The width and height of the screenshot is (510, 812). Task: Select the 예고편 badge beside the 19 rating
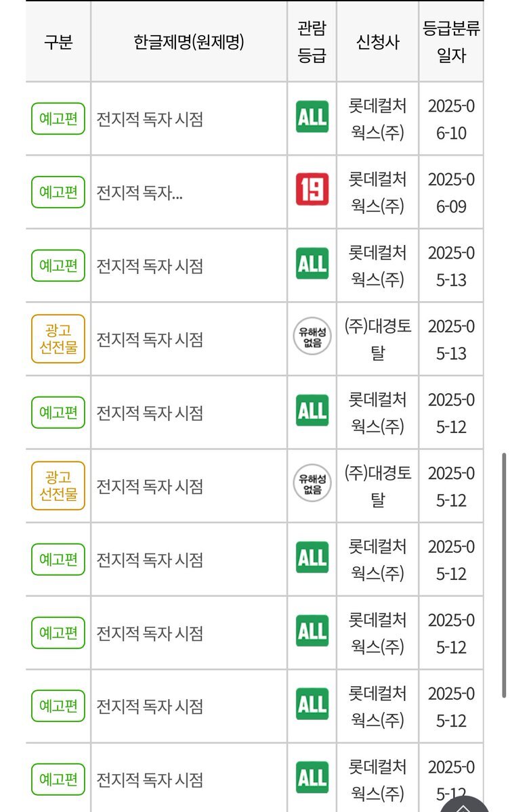tap(58, 192)
